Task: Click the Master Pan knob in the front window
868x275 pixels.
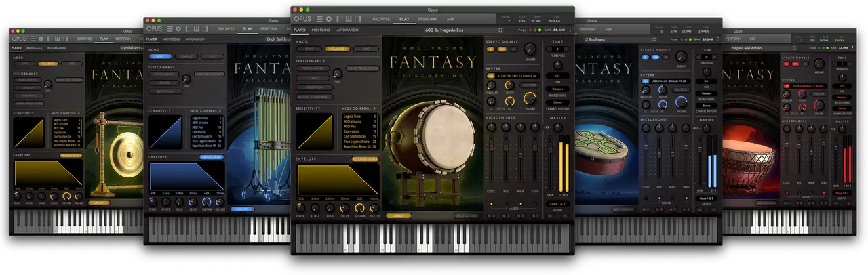Action: 557,127
